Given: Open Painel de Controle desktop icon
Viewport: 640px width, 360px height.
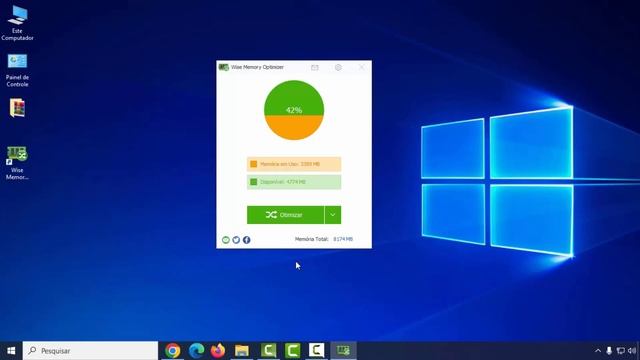Looking at the screenshot, I should coord(17,70).
